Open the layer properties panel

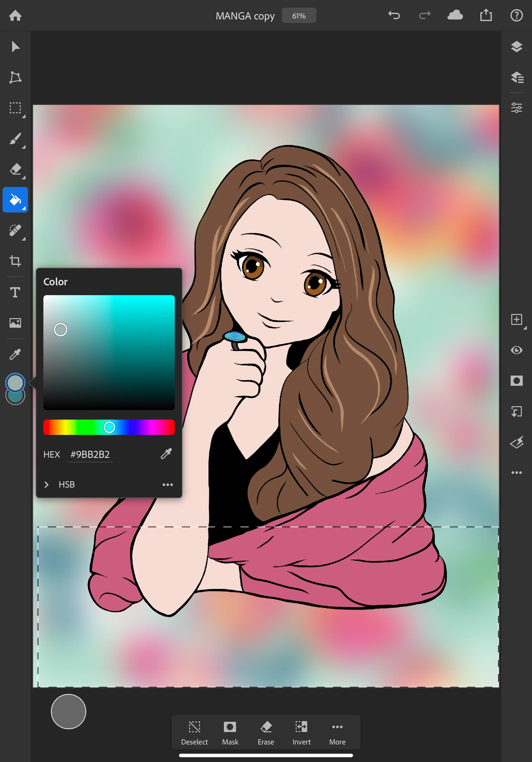click(516, 108)
